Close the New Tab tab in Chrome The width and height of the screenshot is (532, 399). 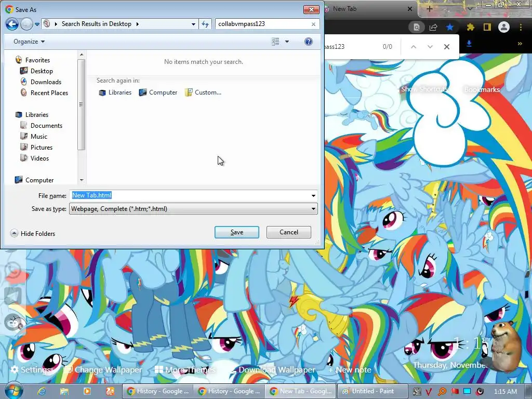click(410, 9)
